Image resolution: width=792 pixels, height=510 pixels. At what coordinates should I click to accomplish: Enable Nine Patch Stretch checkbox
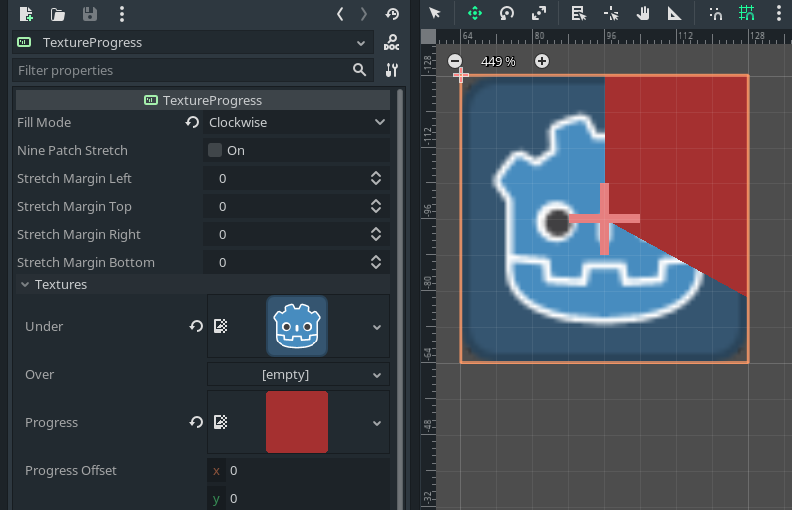point(215,150)
